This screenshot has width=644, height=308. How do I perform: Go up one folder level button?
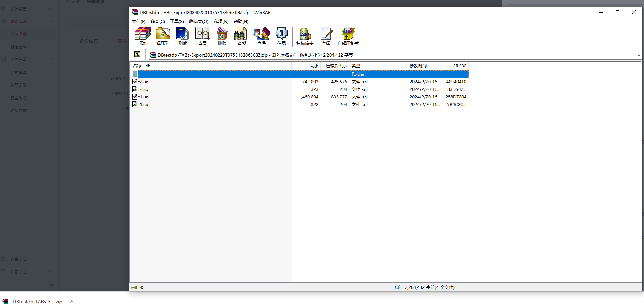point(137,54)
